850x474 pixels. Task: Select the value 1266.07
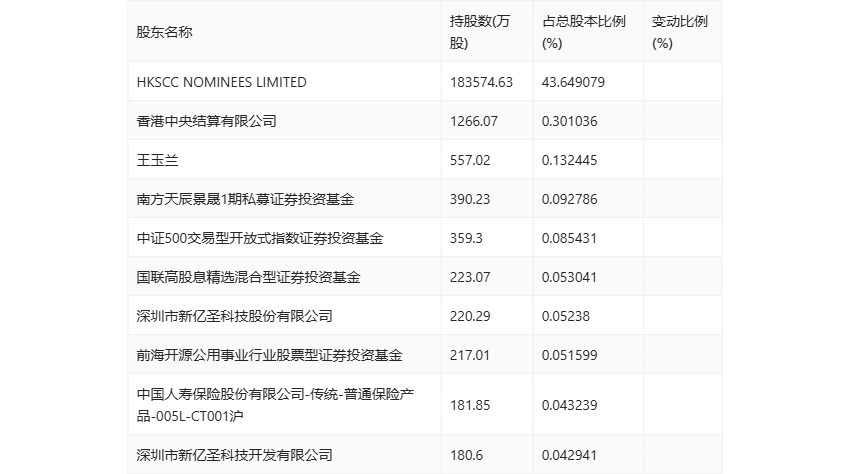click(473, 121)
